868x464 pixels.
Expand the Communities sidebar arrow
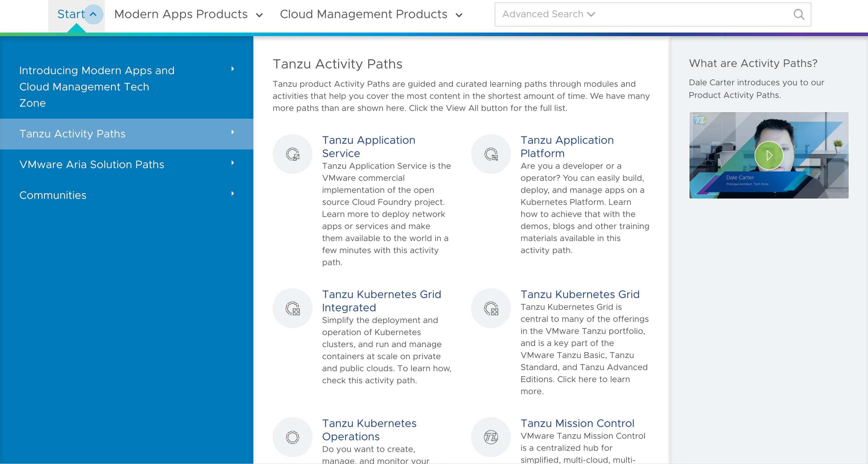coord(233,194)
